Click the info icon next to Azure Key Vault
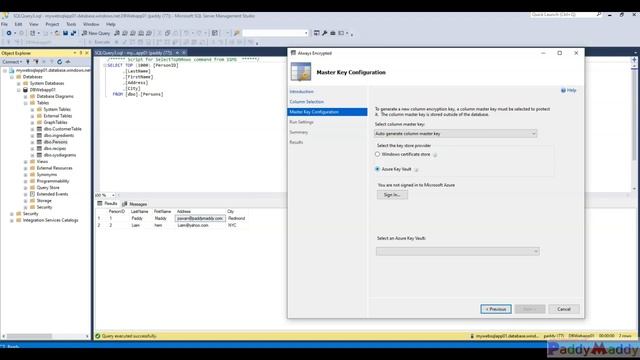The height and width of the screenshot is (360, 640). click(416, 169)
